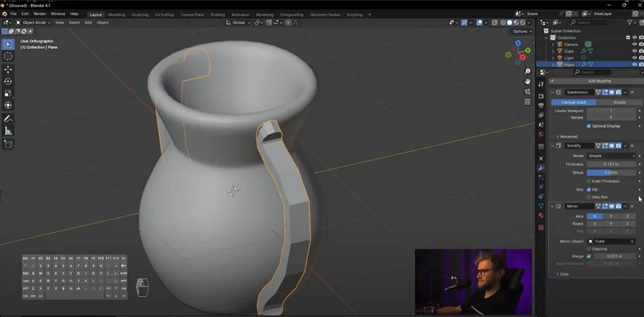Select the Scale tool
This screenshot has height=317, width=644.
8,93
